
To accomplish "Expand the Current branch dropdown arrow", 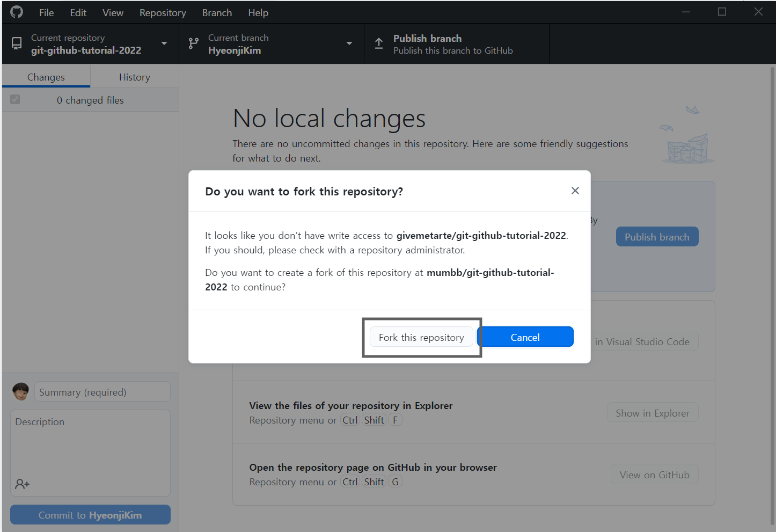I will pyautogui.click(x=349, y=43).
